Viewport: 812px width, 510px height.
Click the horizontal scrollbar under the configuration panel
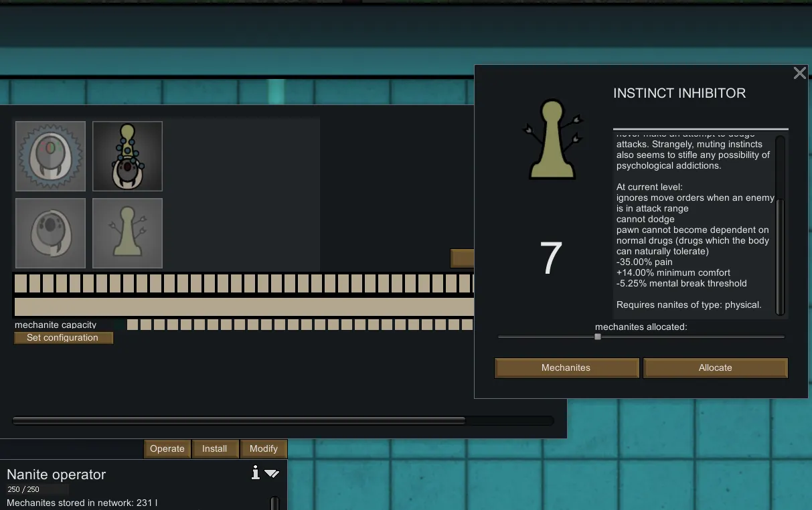click(x=239, y=421)
